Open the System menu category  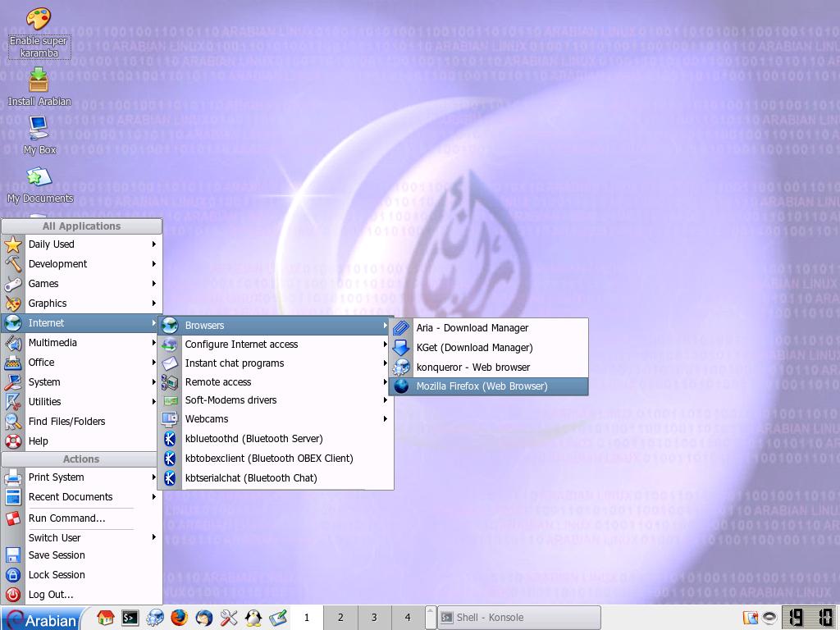click(x=81, y=382)
